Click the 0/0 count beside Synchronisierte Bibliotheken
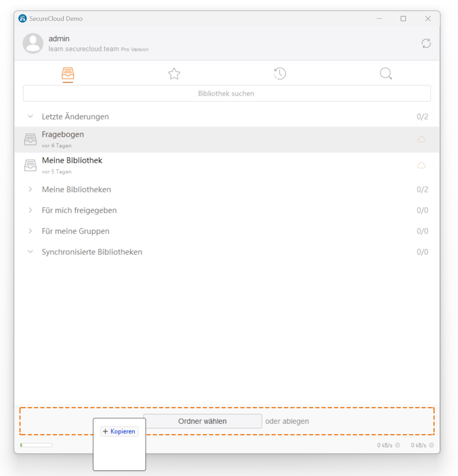This screenshot has height=476, width=458. point(422,252)
